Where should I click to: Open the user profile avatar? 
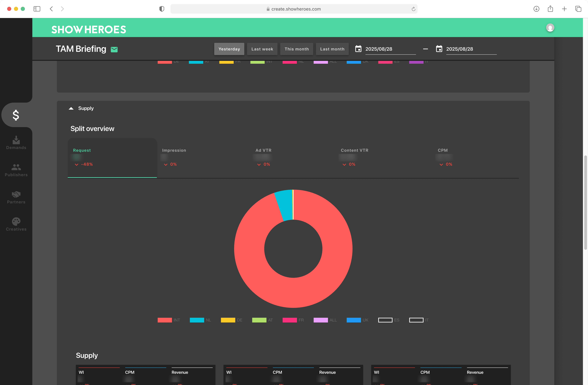point(550,28)
